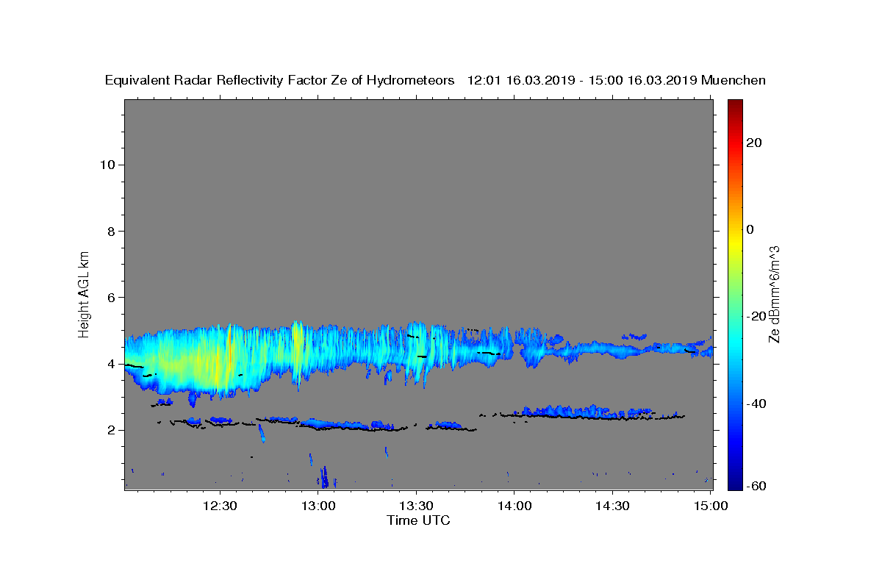Click the 'Ze dBmm^6/m^3' colorbar label
Image resolution: width=882 pixels, height=588 pixels.
pyautogui.click(x=774, y=294)
